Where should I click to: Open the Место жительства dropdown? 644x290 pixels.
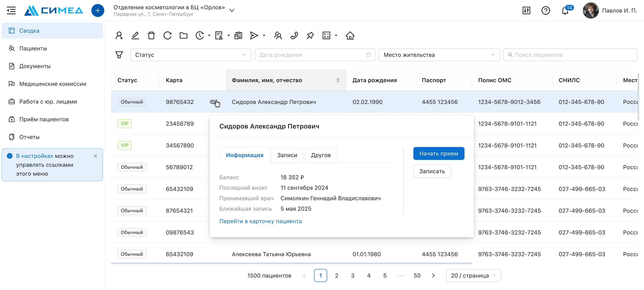[439, 55]
